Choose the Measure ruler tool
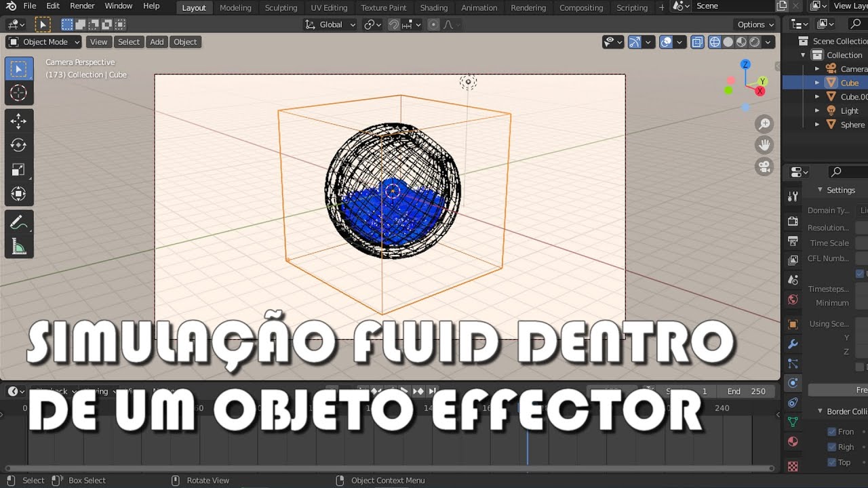The image size is (868, 488). click(x=18, y=246)
